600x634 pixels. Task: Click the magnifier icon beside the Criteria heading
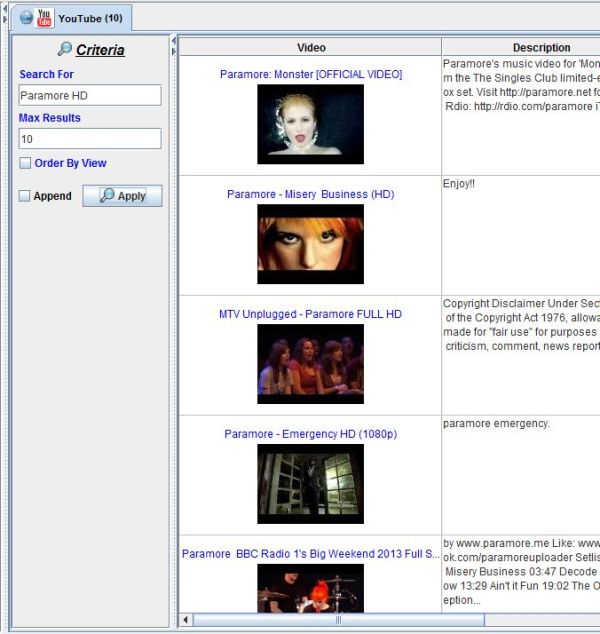point(65,49)
